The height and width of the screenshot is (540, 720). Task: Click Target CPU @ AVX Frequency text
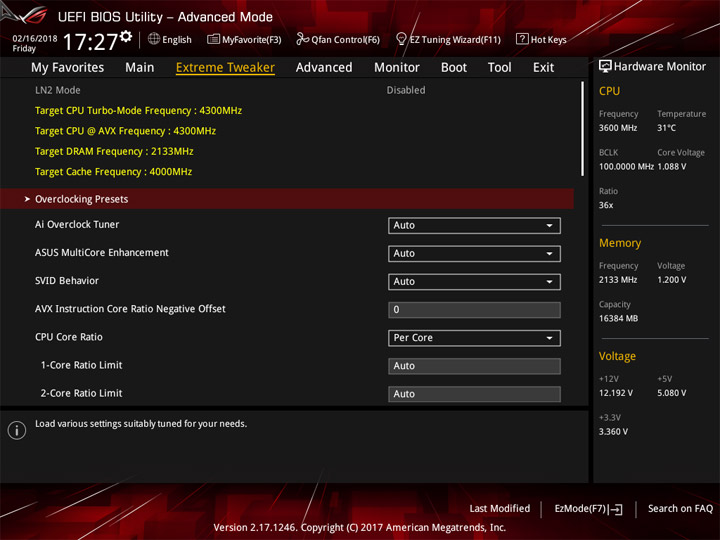(x=125, y=131)
